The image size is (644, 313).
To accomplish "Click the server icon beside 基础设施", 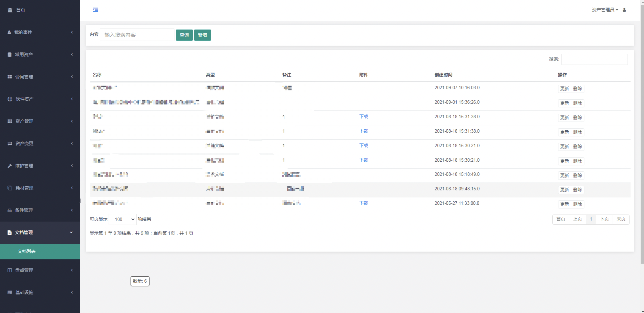I will [x=10, y=292].
